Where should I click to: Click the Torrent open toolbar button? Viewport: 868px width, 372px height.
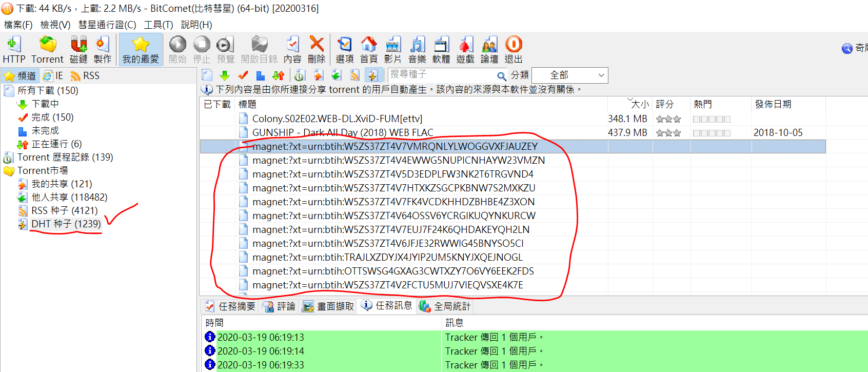(48, 50)
